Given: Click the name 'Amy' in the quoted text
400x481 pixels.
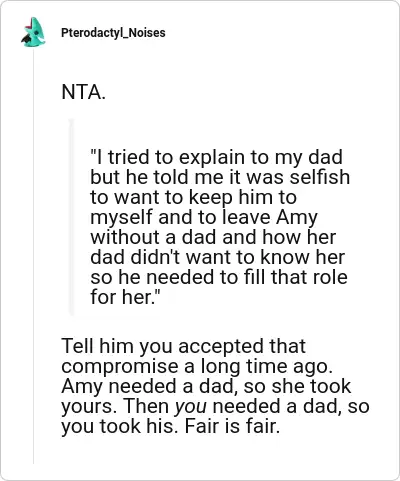Looking at the screenshot, I should coord(297,217).
